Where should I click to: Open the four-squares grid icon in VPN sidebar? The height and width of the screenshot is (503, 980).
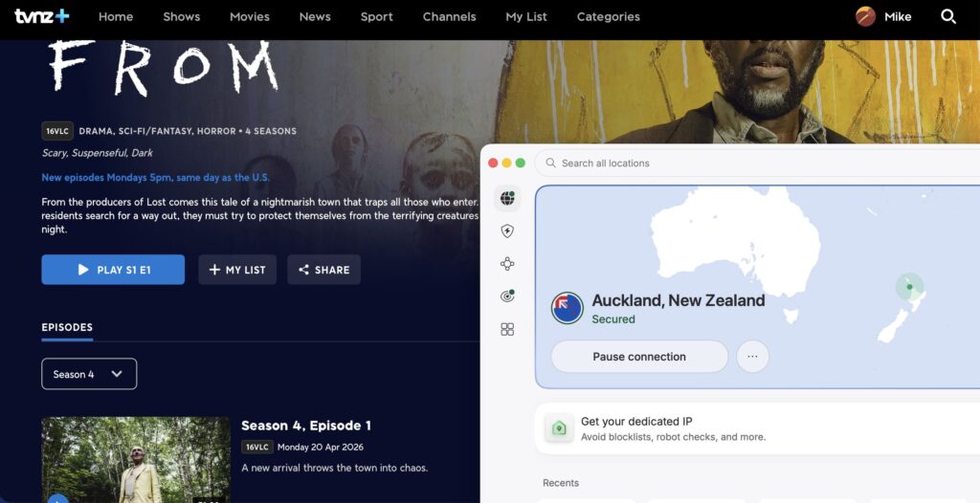click(x=507, y=329)
